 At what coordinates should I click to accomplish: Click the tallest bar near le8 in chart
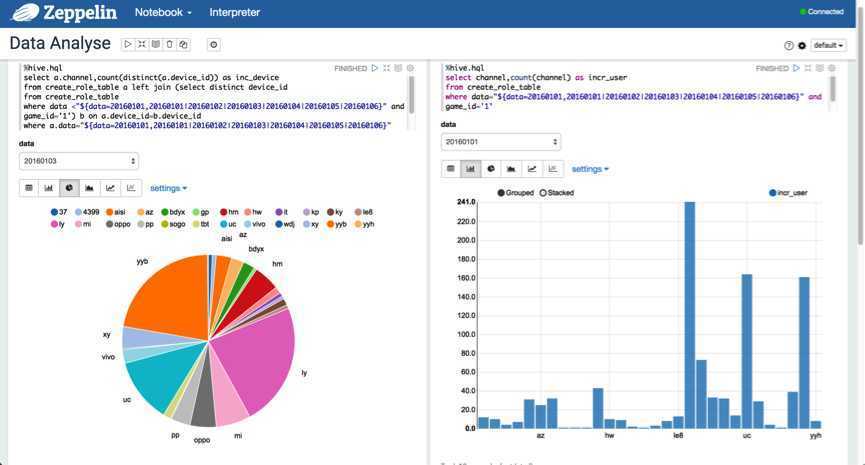point(690,315)
